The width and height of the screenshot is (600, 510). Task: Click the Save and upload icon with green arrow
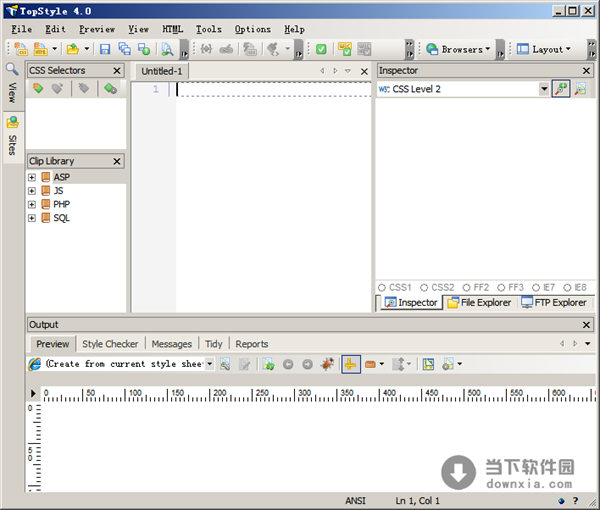click(x=144, y=49)
